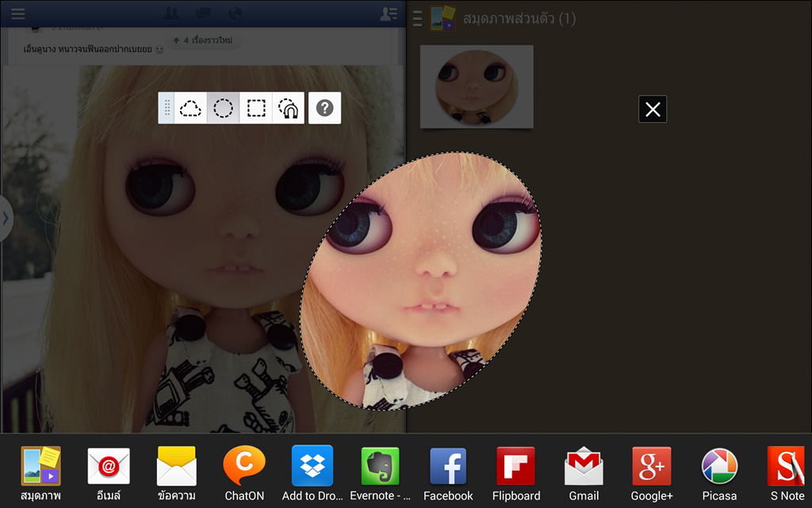
Task: Open the scrapbook category menu
Action: click(x=417, y=18)
